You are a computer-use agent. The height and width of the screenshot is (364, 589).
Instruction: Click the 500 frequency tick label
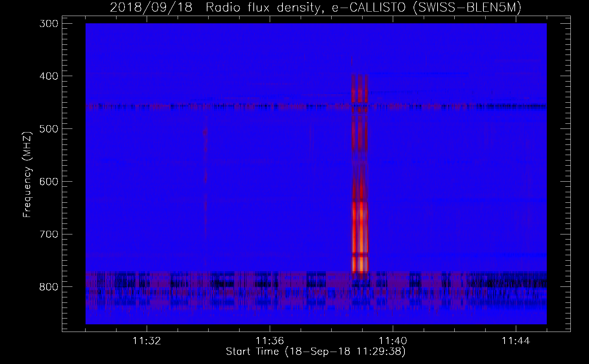(x=48, y=129)
